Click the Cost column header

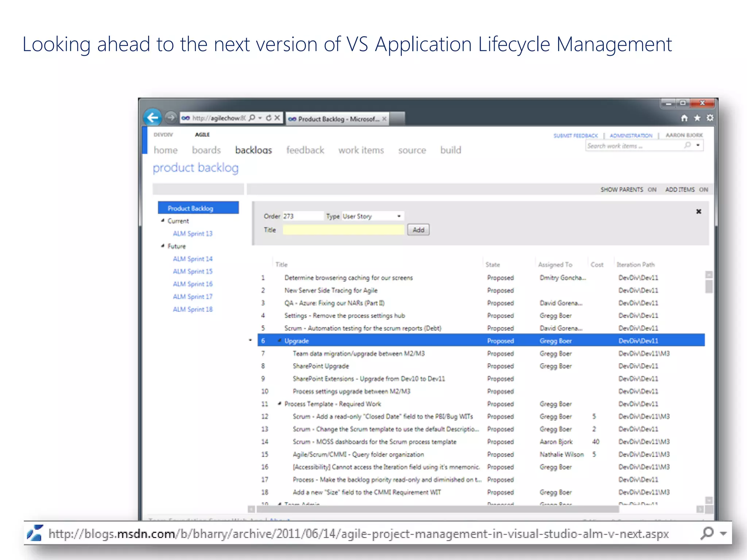[597, 264]
